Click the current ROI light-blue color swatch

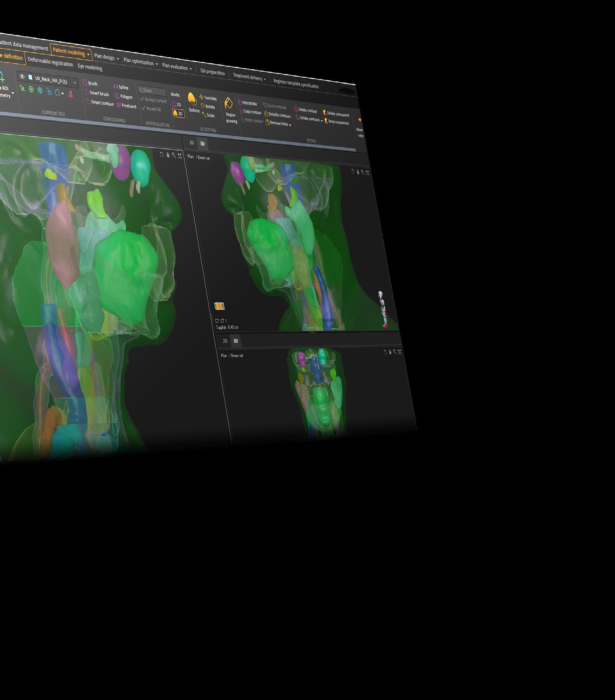pyautogui.click(x=30, y=78)
